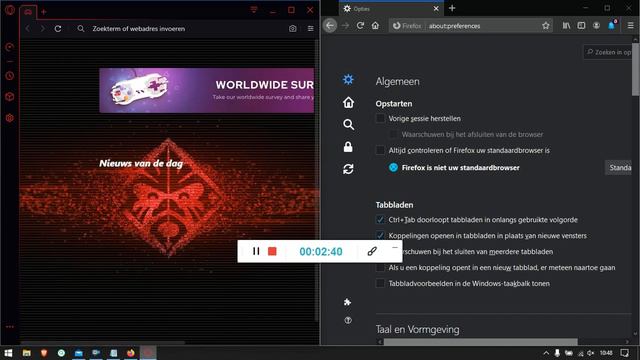The height and width of the screenshot is (360, 640).
Task: Go back in Firefox
Action: click(330, 26)
